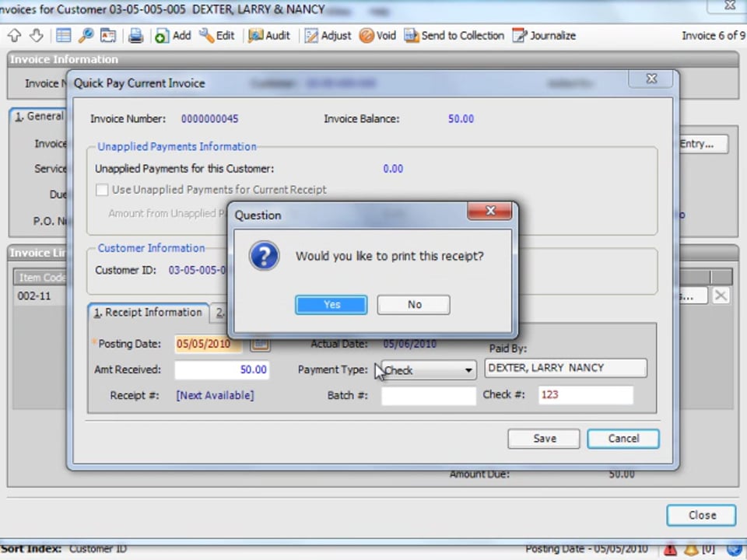This screenshot has height=560, width=747.
Task: Edit the current invoice
Action: (x=217, y=35)
